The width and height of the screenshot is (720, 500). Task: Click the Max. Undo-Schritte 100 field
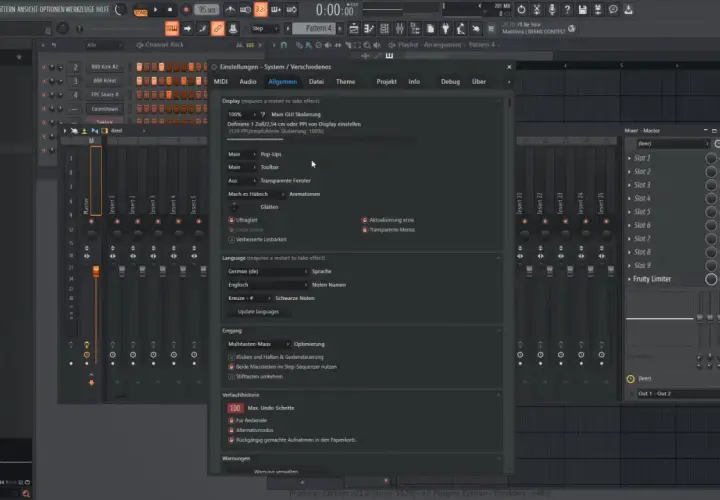(235, 408)
